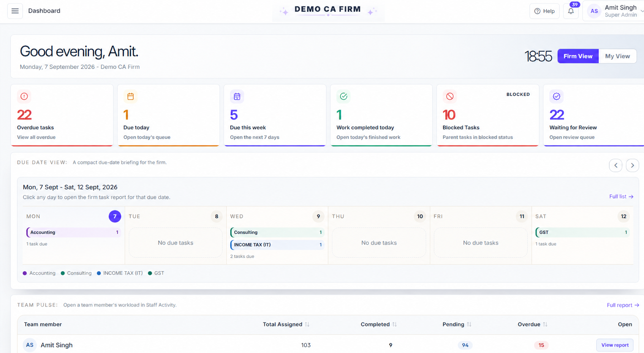Viewport: 644px width, 353px height.
Task: Switch to Firm View
Action: pos(578,56)
